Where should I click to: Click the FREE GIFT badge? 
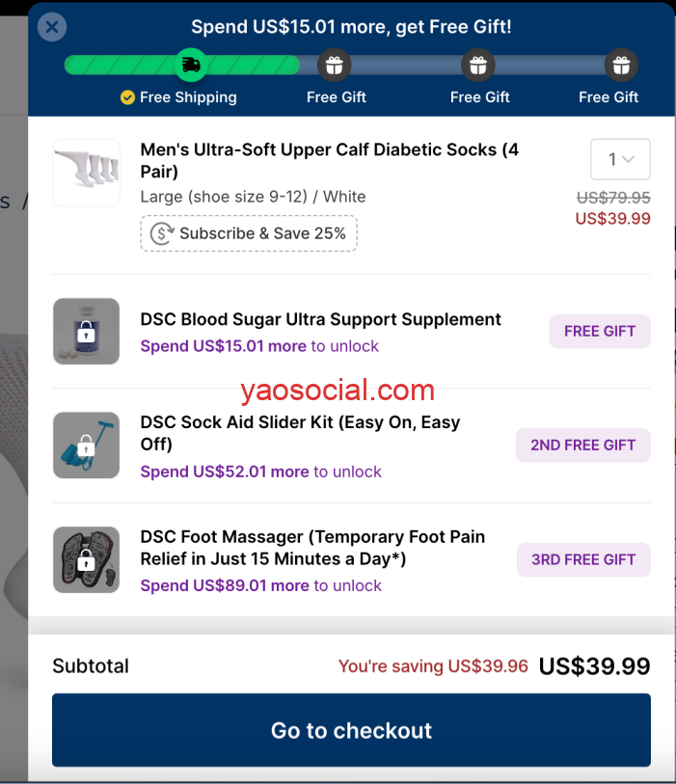pos(600,331)
